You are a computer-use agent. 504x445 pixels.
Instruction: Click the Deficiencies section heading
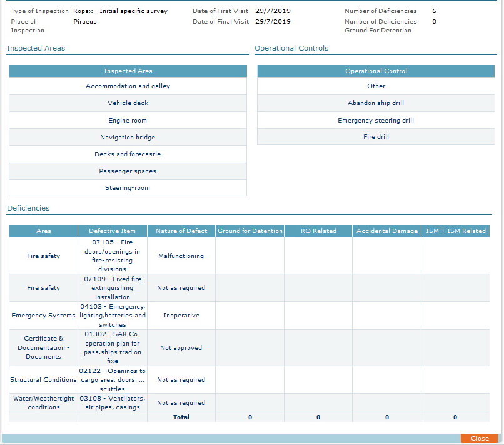click(28, 208)
